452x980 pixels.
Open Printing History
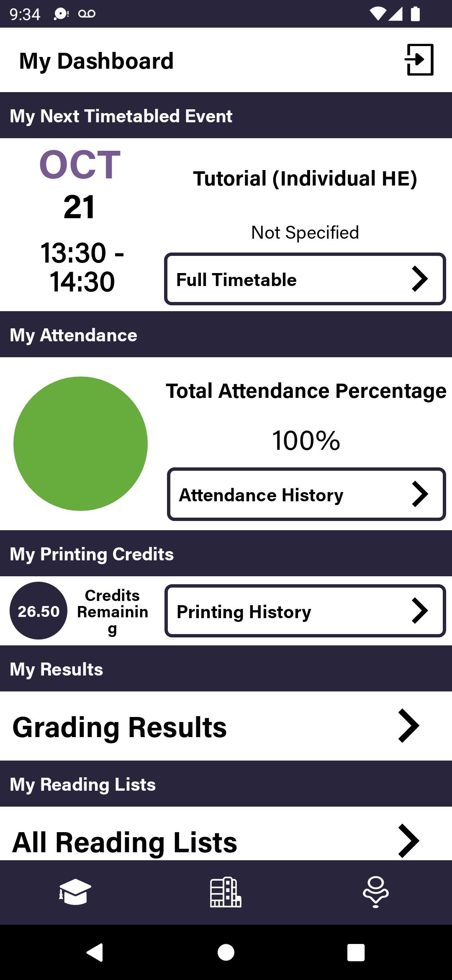pyautogui.click(x=305, y=611)
